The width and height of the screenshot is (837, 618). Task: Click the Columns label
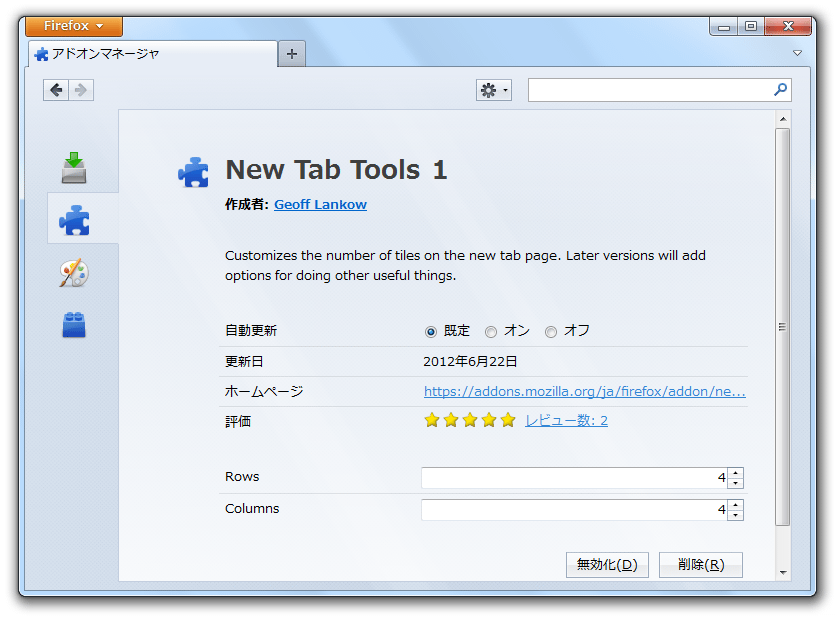252,509
